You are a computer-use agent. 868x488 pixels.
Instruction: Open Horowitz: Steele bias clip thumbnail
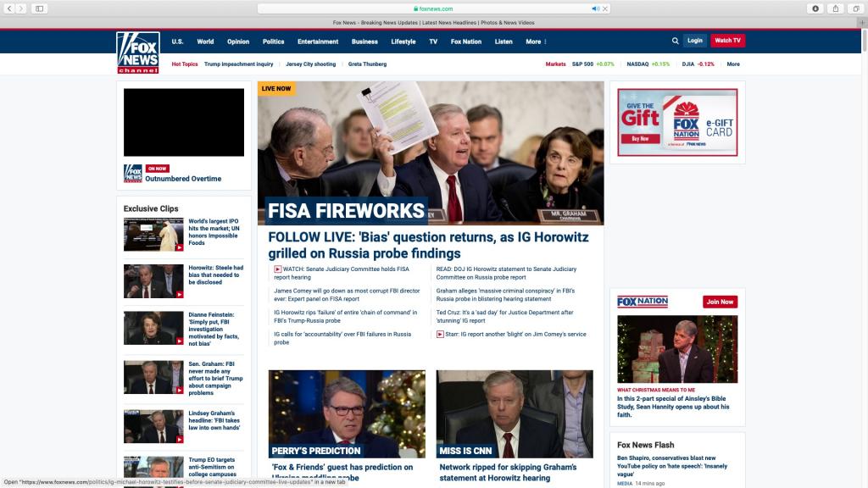click(x=153, y=281)
